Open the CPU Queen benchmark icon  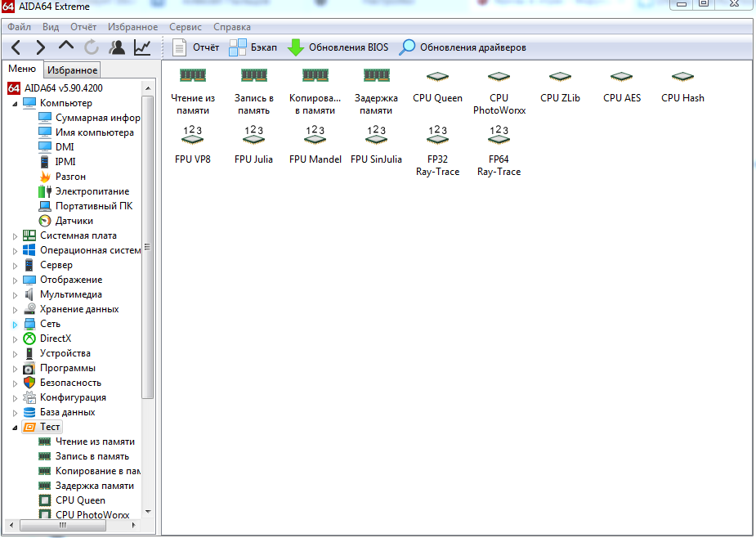coord(437,77)
